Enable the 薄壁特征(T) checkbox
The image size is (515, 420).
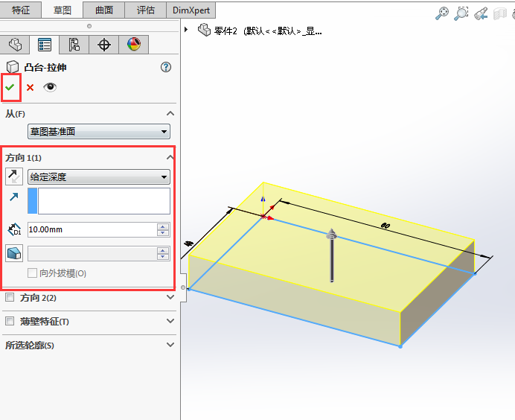coord(10,321)
